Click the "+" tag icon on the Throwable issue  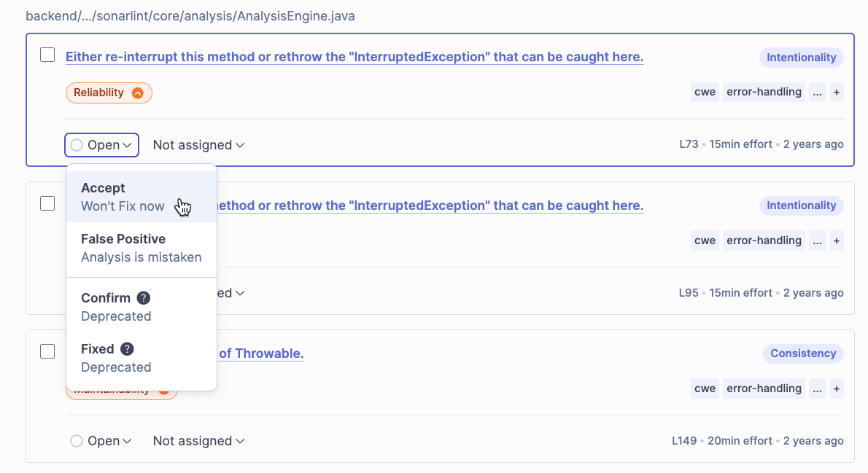[x=836, y=388]
